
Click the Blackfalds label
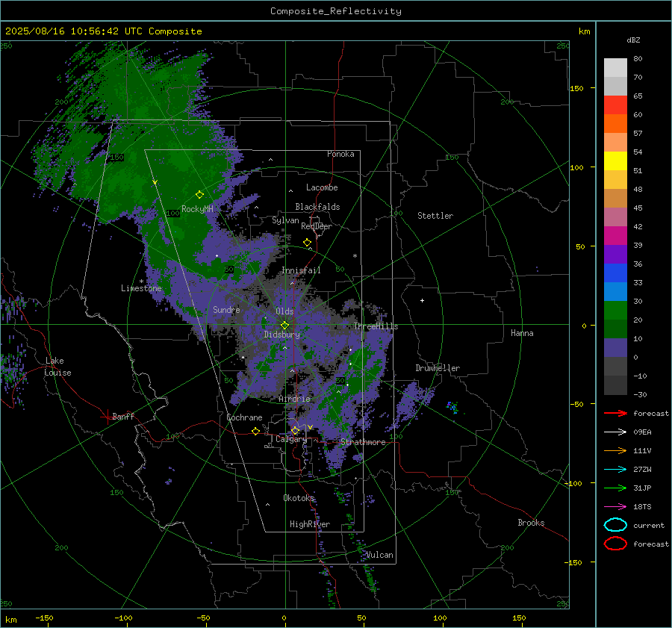pos(317,207)
